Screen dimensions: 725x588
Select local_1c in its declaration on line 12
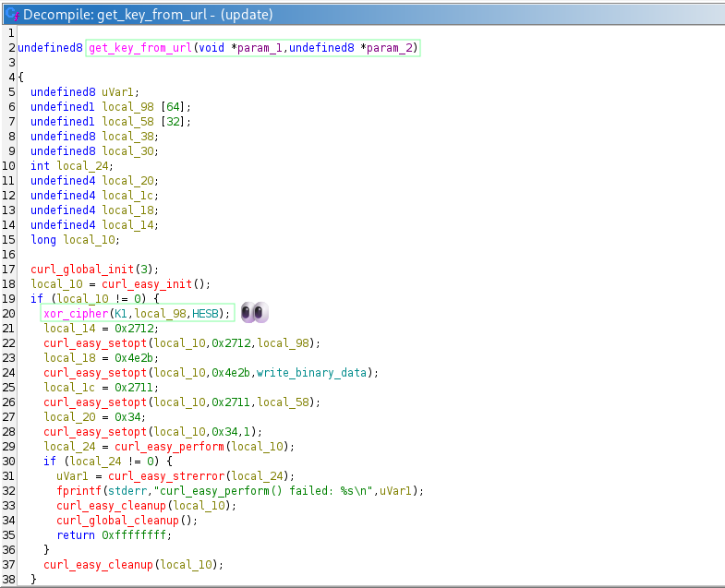[x=127, y=196]
